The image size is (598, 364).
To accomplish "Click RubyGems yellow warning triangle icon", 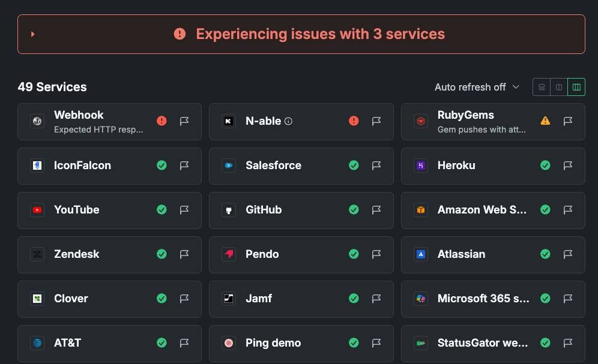I will (x=545, y=121).
